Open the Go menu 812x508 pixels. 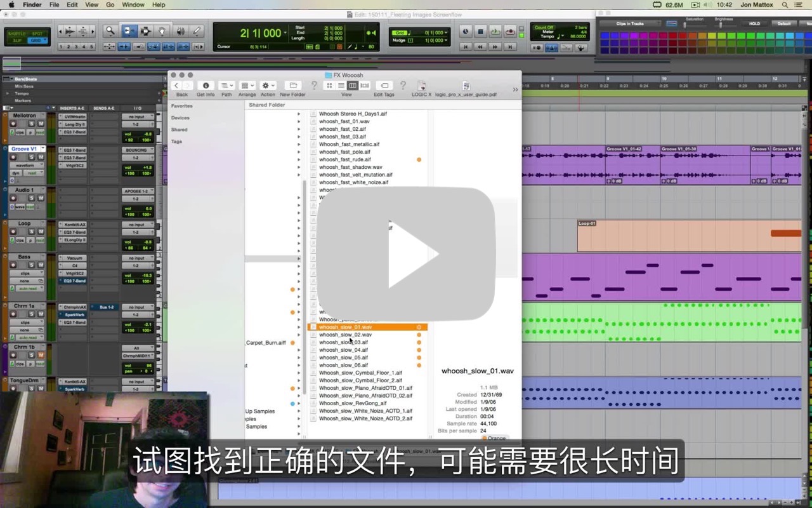point(110,4)
